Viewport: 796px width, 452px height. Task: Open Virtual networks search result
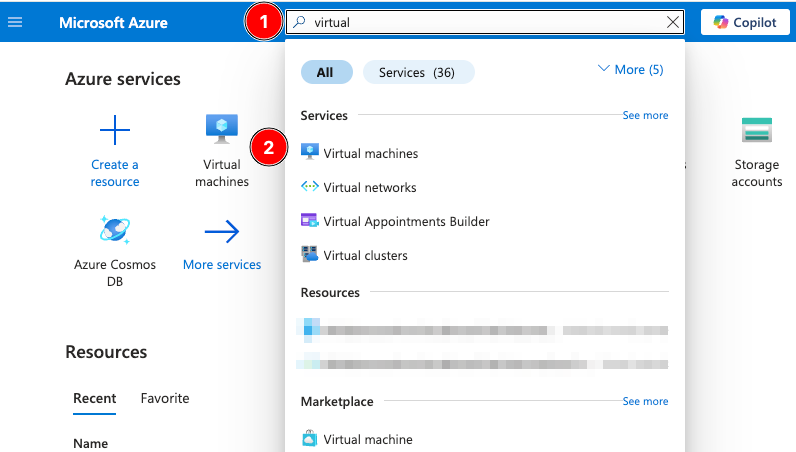(370, 187)
